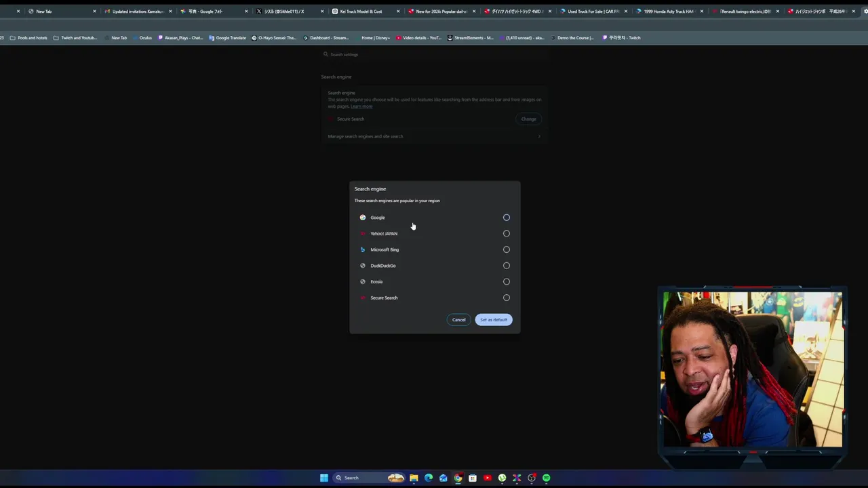Click the Yahoo! JAPAN icon in the list

(363, 234)
